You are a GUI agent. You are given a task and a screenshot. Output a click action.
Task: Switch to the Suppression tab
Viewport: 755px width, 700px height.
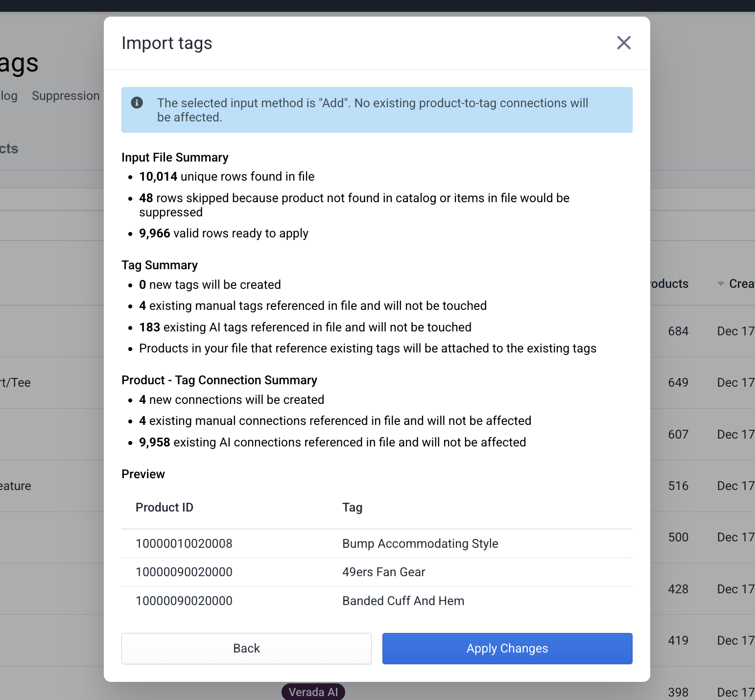click(x=66, y=96)
